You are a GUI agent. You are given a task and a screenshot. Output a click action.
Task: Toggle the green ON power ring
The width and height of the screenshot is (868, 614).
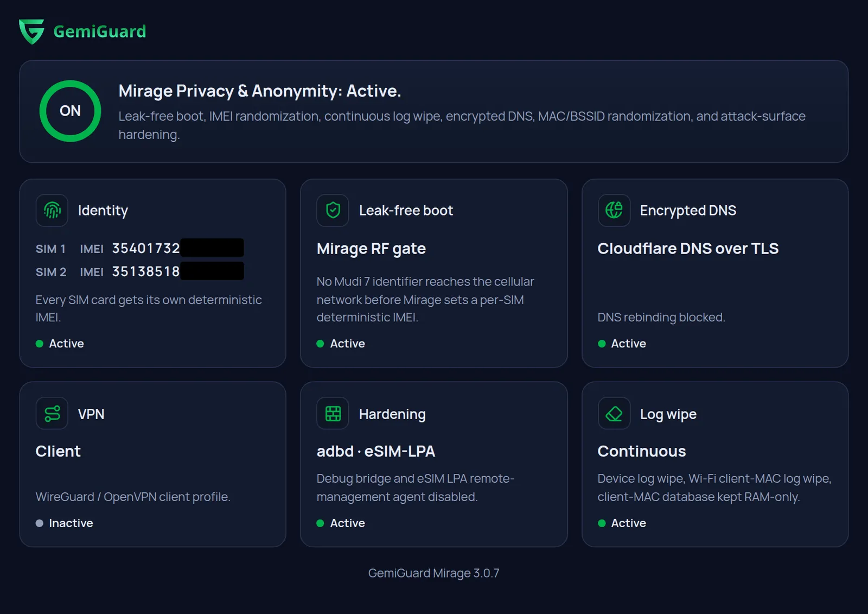click(x=70, y=111)
